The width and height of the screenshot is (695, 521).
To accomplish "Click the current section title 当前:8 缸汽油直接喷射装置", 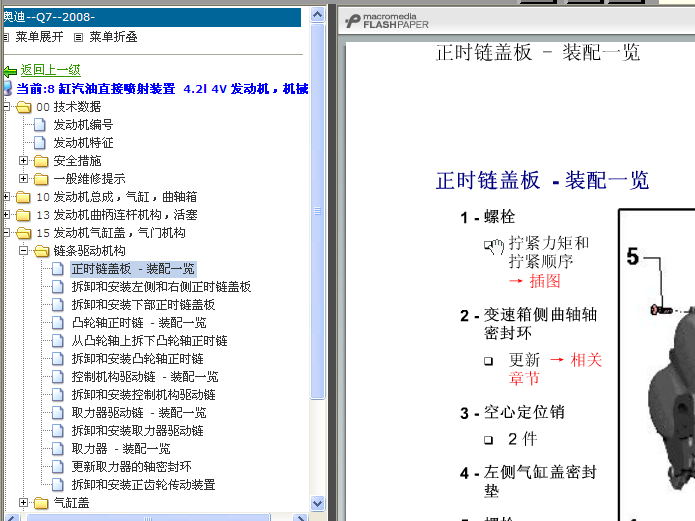I will [x=162, y=89].
